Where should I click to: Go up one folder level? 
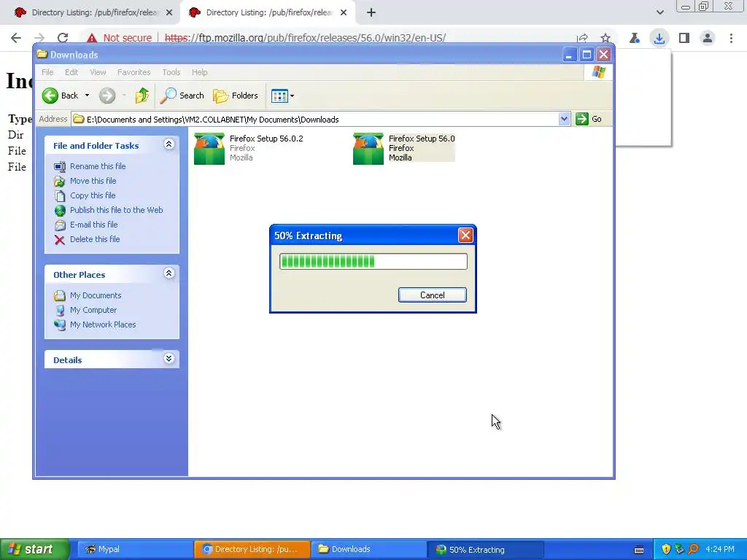(142, 96)
